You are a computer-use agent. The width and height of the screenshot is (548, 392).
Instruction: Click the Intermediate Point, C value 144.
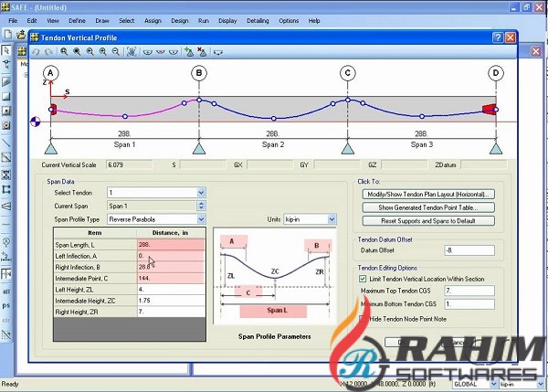[x=171, y=278]
